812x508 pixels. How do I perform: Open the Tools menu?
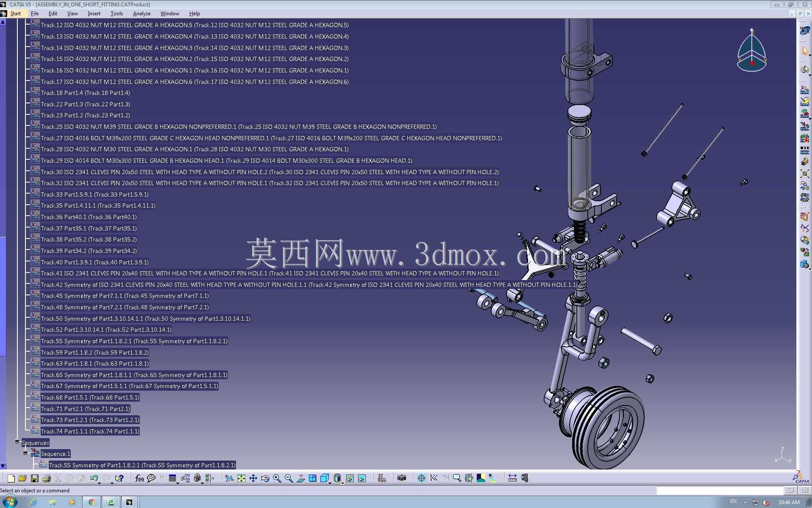click(x=117, y=14)
